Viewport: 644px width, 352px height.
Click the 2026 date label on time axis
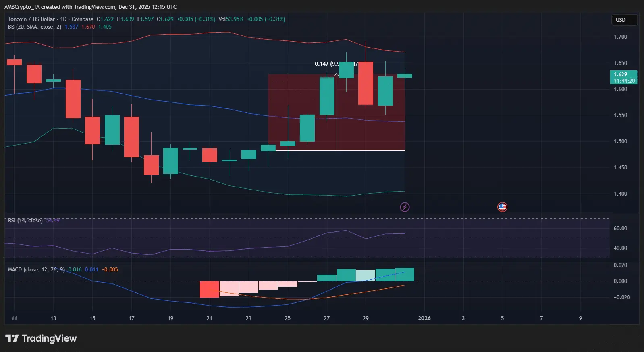[424, 318]
